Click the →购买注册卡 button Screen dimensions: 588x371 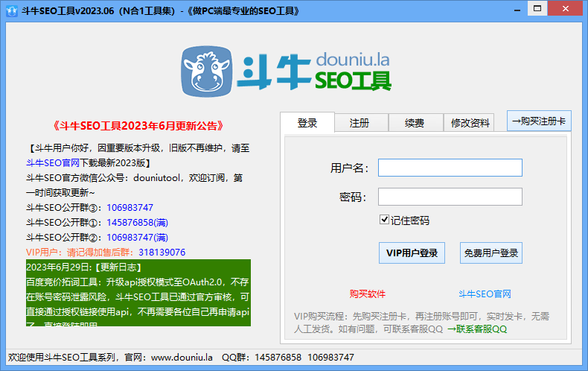[x=539, y=121]
